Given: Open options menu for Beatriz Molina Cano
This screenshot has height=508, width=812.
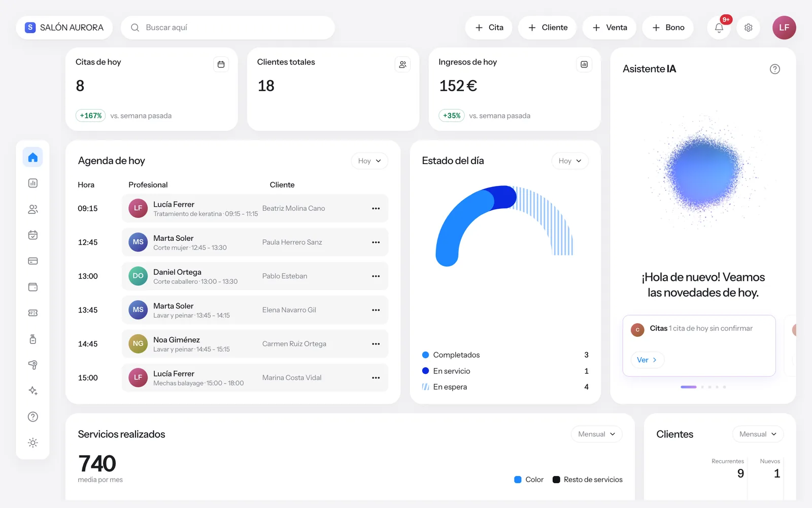Looking at the screenshot, I should tap(376, 208).
